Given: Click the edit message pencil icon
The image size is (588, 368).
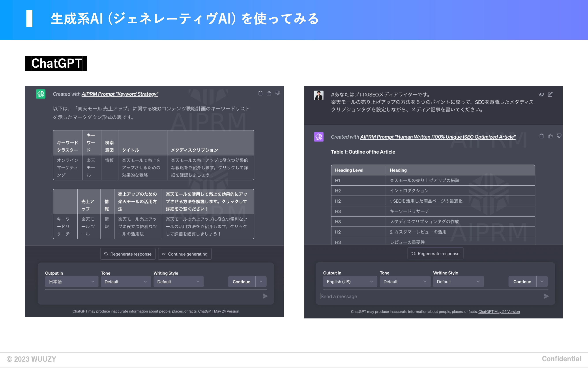Looking at the screenshot, I should click(x=550, y=94).
